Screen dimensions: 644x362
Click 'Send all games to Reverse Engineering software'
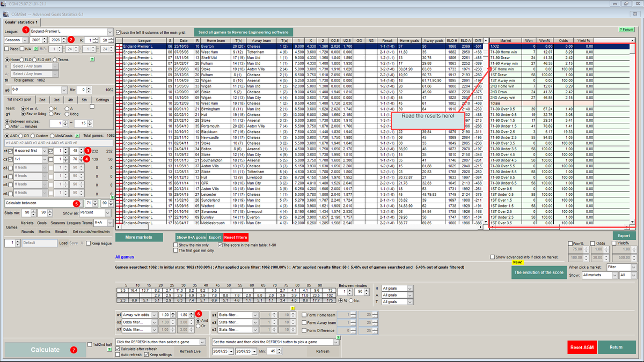(x=244, y=33)
